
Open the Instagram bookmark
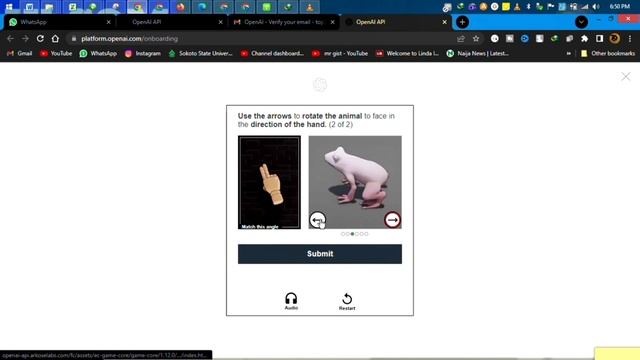(x=143, y=53)
